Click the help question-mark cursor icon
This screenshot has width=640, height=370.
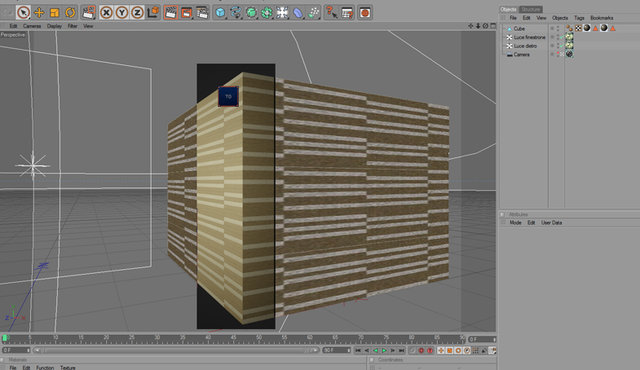[x=331, y=13]
